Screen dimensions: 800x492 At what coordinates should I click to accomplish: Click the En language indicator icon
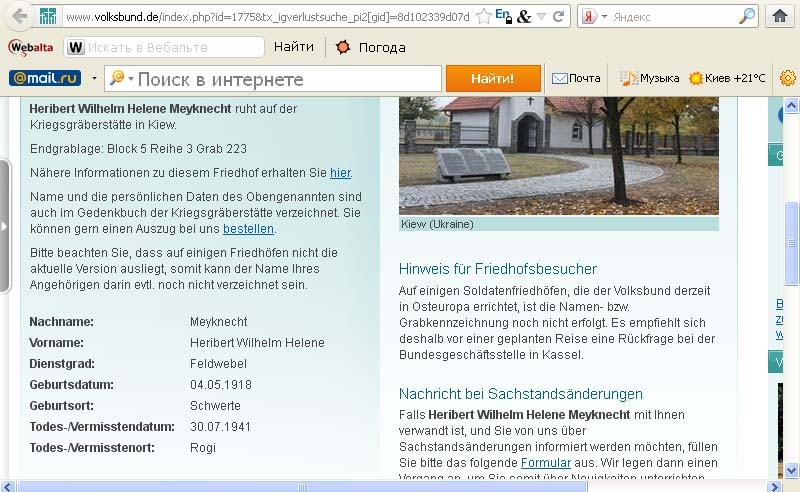point(504,16)
